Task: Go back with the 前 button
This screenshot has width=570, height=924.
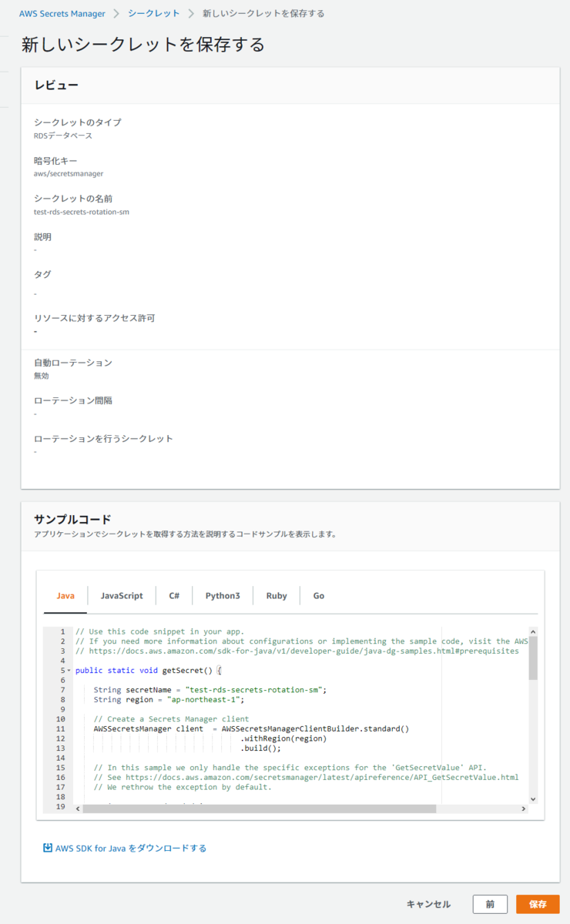Action: pos(490,904)
